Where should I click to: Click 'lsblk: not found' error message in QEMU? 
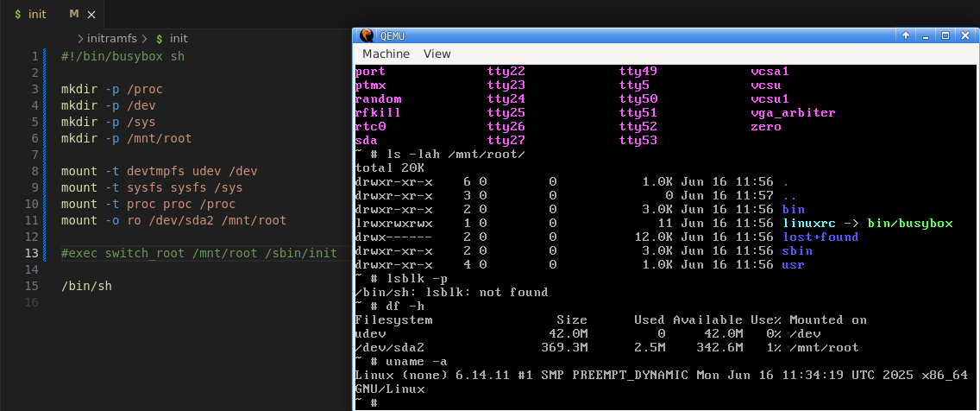coord(487,292)
